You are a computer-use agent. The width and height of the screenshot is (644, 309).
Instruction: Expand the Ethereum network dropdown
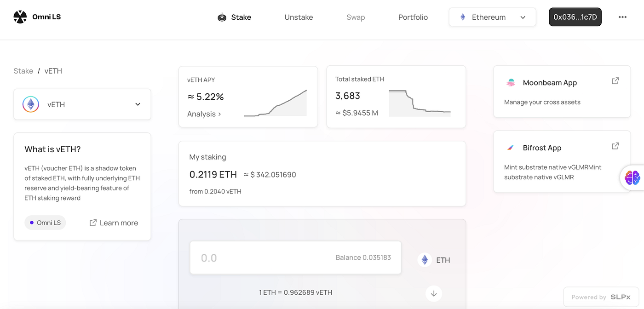[492, 17]
